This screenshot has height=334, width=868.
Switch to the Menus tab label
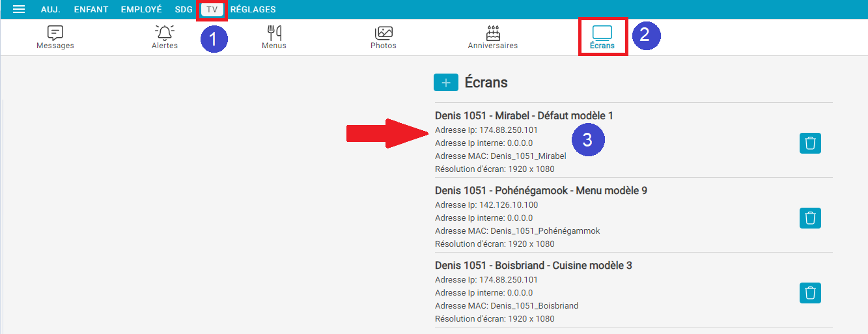(x=274, y=46)
